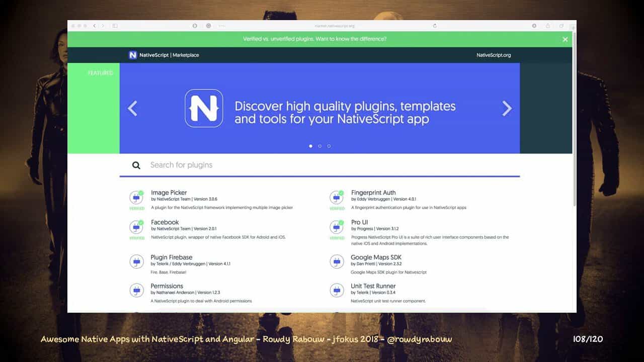
Task: Click the Fingerprint Auth plugin icon
Action: (x=337, y=197)
